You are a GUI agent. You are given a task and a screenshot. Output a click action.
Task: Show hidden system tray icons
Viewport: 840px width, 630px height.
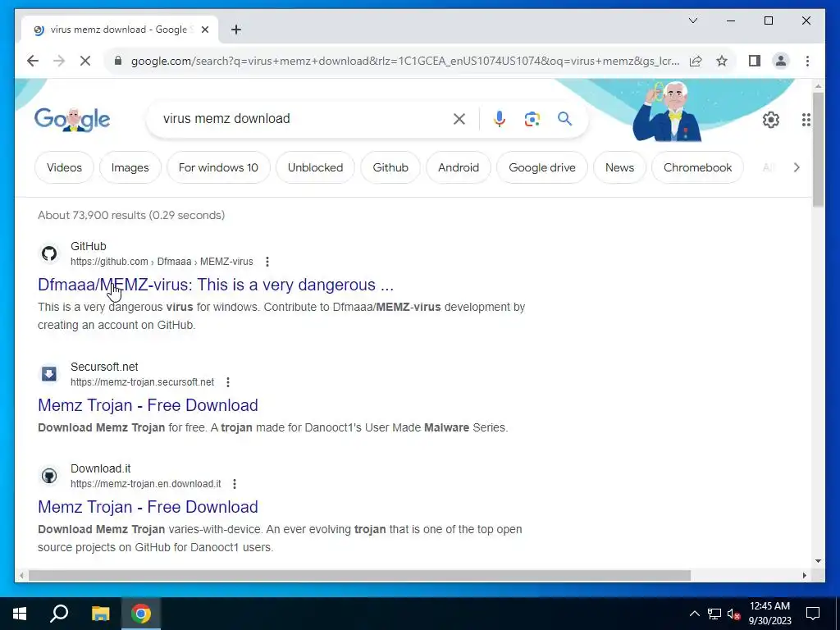pos(694,614)
